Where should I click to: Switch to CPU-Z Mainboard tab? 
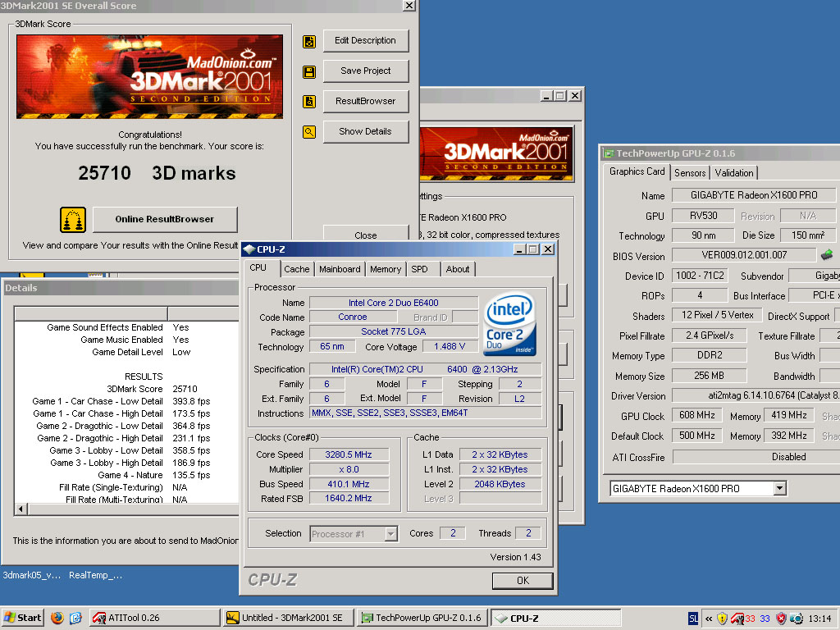click(340, 269)
